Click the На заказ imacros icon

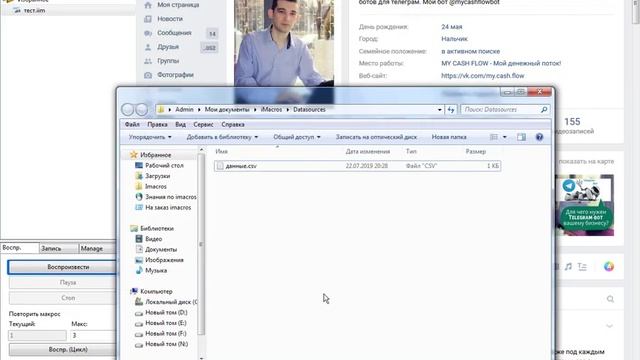(x=139, y=207)
